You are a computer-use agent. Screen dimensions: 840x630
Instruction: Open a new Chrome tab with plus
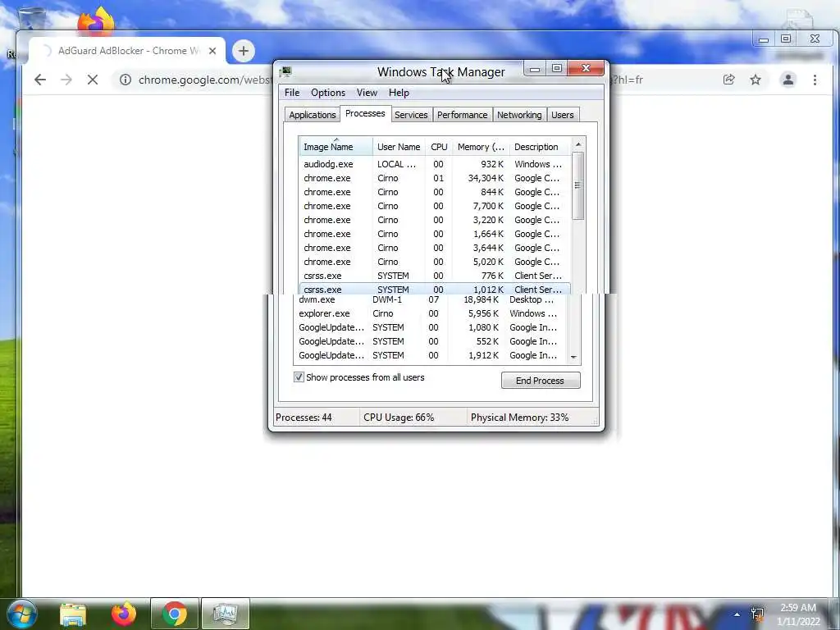[243, 51]
